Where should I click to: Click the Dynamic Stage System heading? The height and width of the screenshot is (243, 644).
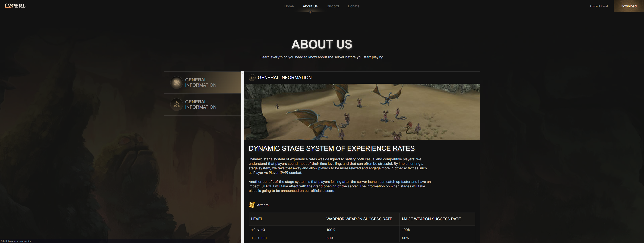pos(332,148)
